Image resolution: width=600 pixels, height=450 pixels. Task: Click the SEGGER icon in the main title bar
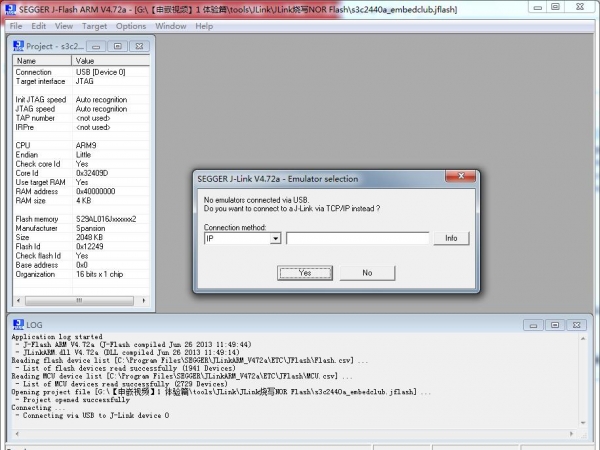[10, 9]
